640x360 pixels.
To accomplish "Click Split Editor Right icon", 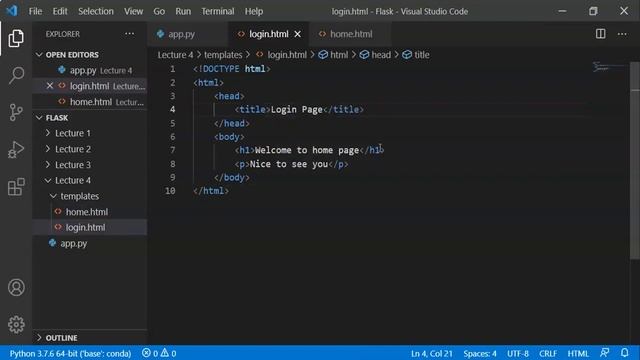I will 600,34.
